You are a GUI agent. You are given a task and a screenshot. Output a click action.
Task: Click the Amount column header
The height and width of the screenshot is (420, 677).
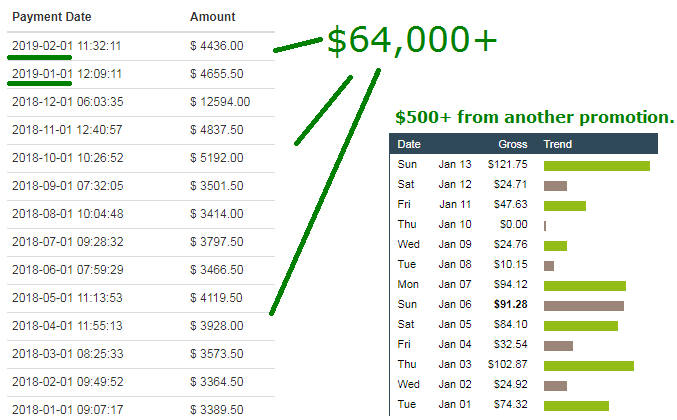coord(212,17)
